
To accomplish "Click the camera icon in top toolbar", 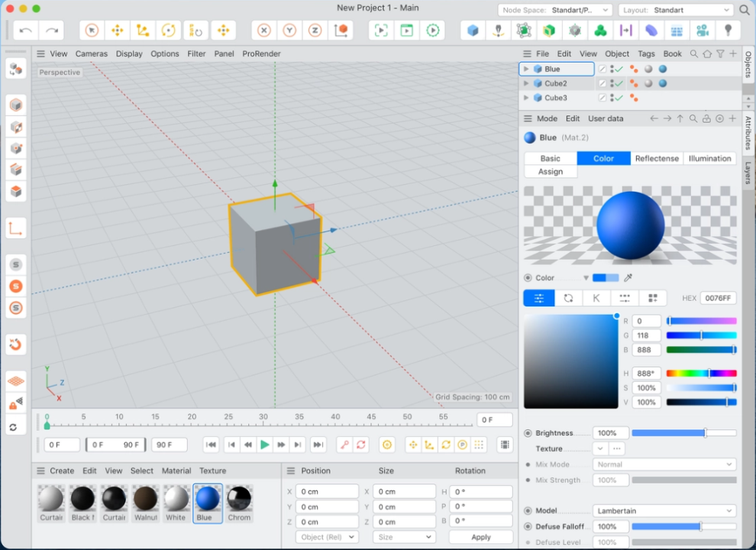I will coord(702,31).
